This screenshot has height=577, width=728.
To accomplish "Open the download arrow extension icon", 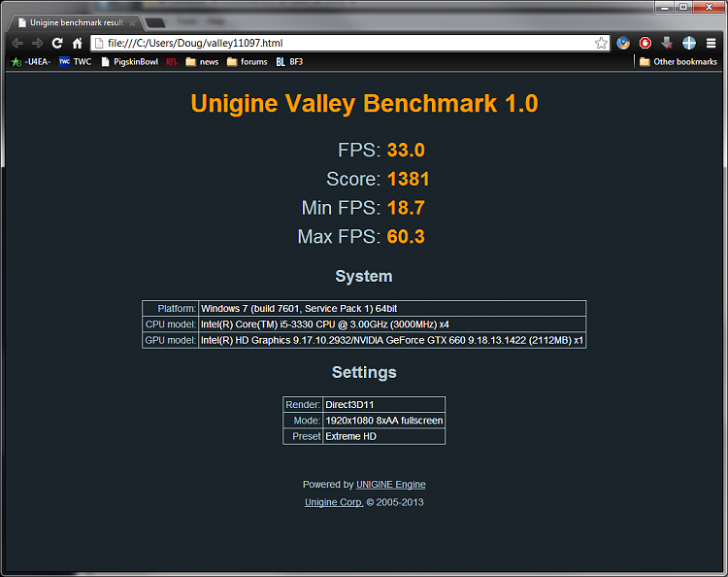I will [667, 43].
